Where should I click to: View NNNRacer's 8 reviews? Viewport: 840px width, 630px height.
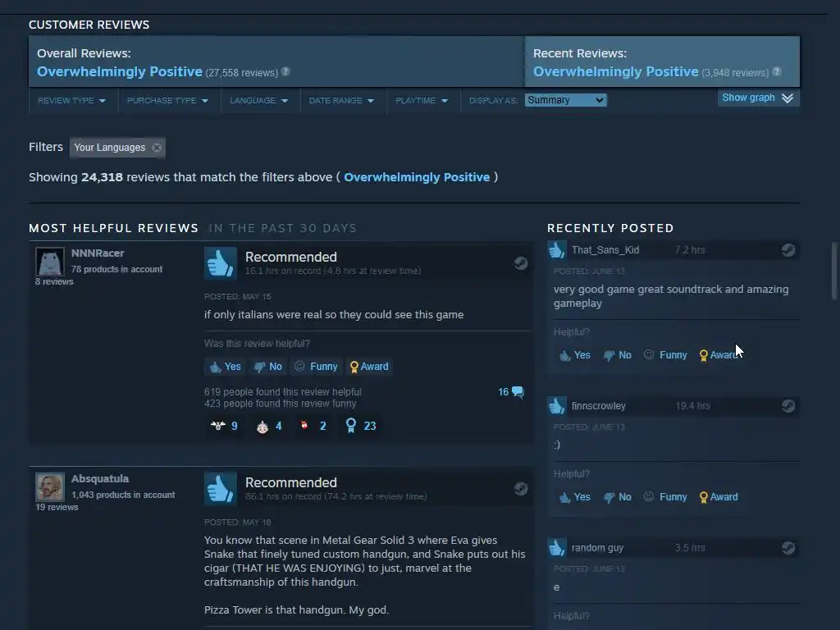(x=54, y=282)
